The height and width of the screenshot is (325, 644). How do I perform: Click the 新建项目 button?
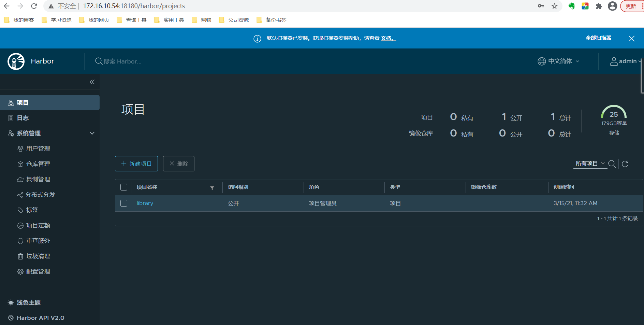(136, 164)
